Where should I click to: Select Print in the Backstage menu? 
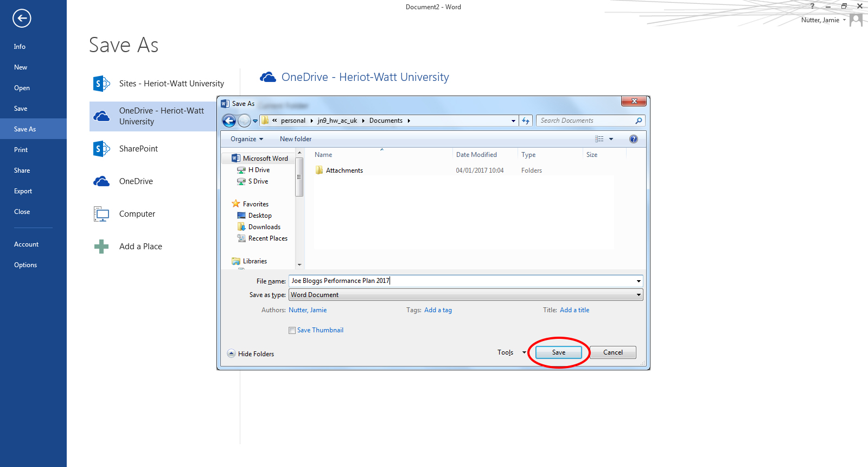[21, 150]
